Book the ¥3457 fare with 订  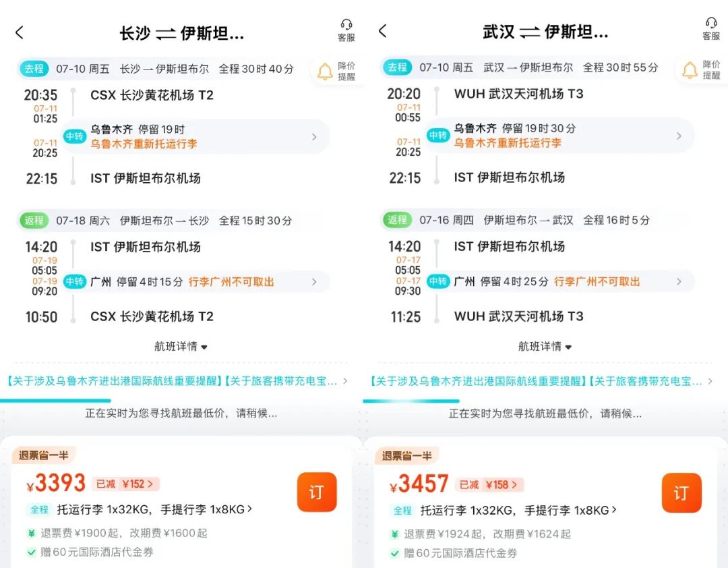coord(681,493)
